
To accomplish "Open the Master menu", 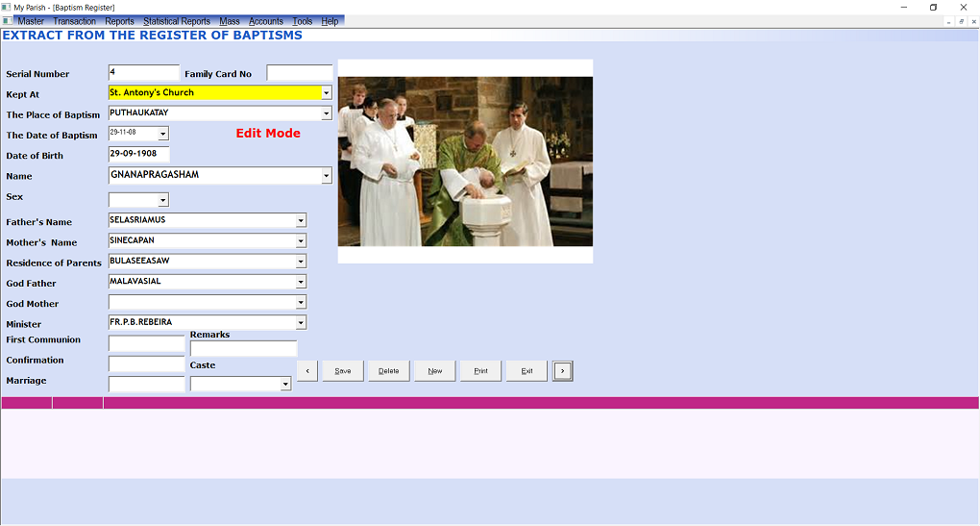I will coord(31,21).
